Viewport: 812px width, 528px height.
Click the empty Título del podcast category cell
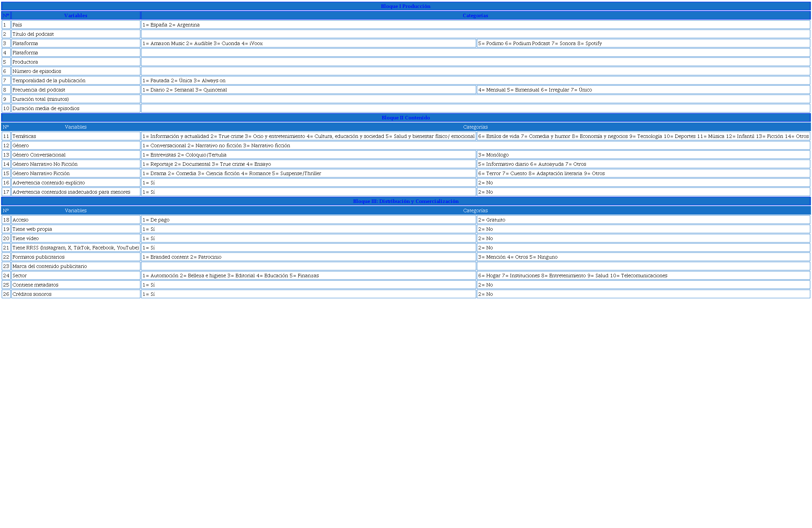(475, 34)
